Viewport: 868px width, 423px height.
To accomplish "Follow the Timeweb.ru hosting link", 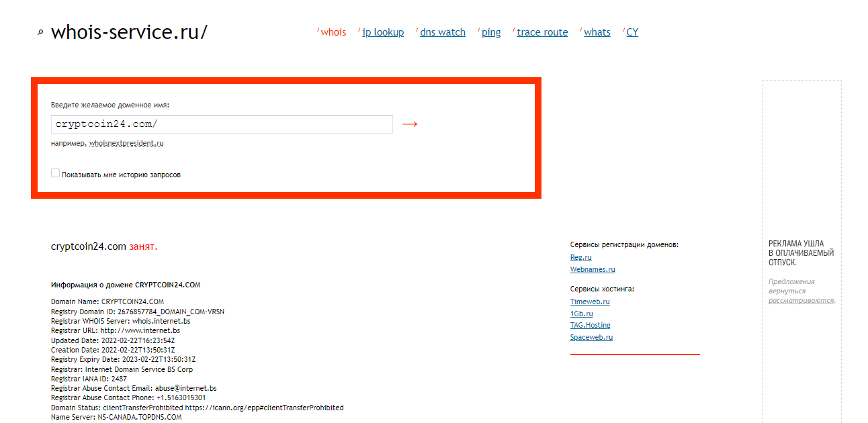I will pyautogui.click(x=590, y=301).
